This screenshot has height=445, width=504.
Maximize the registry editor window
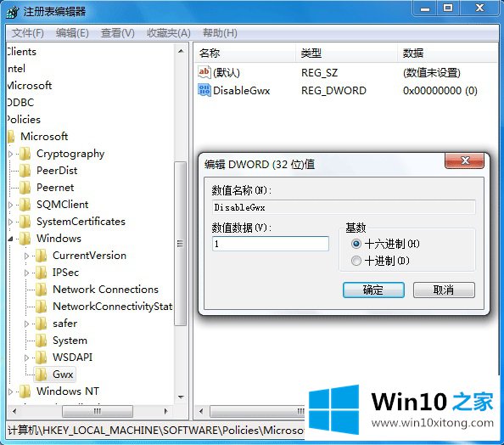click(448, 8)
